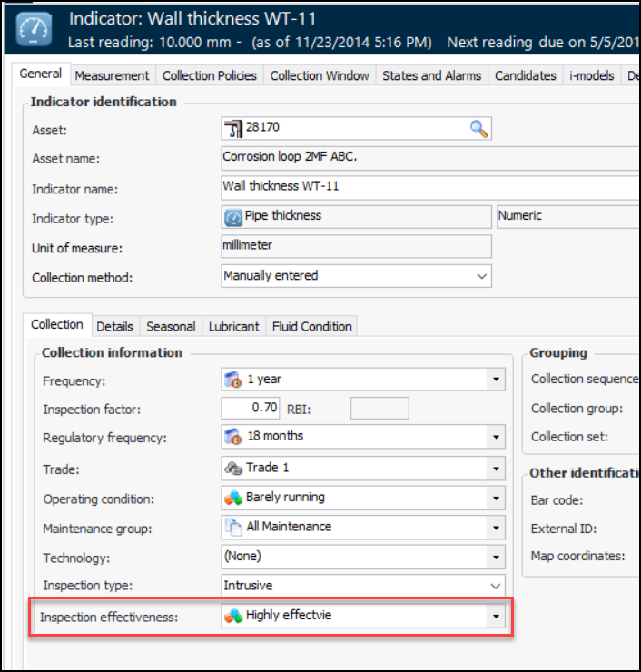Open the Candidates tab
The image size is (641, 672).
pos(526,76)
